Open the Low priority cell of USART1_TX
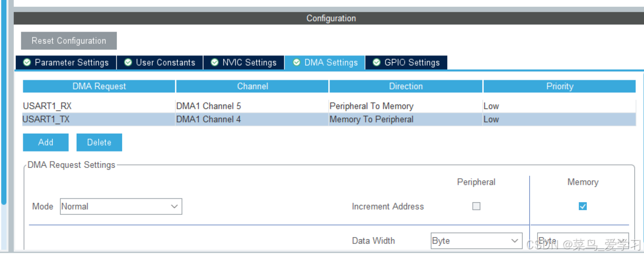The height and width of the screenshot is (255, 644). pyautogui.click(x=559, y=119)
